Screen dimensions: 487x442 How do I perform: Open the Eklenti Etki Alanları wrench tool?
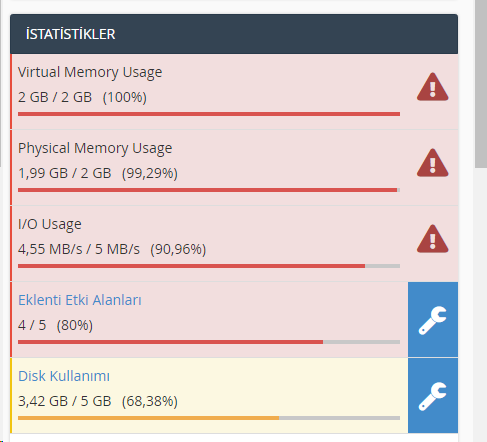pos(433,320)
